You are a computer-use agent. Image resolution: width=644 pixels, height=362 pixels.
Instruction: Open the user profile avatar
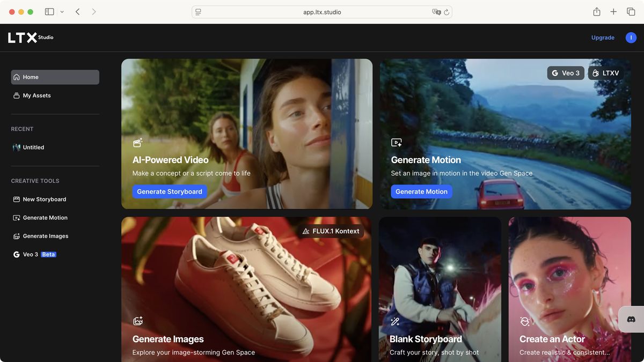point(631,38)
